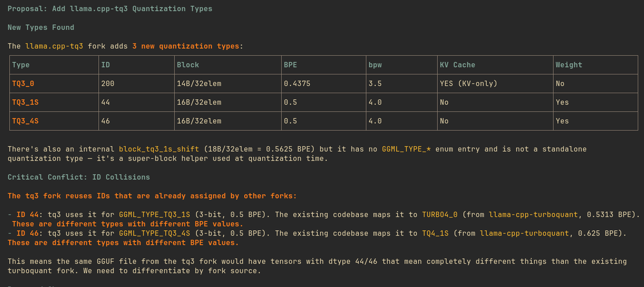The image size is (644, 287).
Task: Select the "TQ3_1S" type cell
Action: click(25, 102)
